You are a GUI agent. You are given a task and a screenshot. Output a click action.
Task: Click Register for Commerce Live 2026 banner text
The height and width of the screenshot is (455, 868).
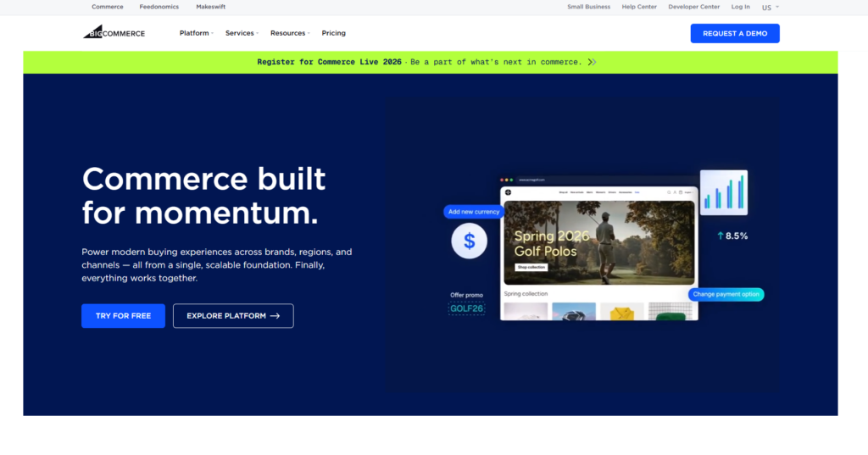(329, 62)
